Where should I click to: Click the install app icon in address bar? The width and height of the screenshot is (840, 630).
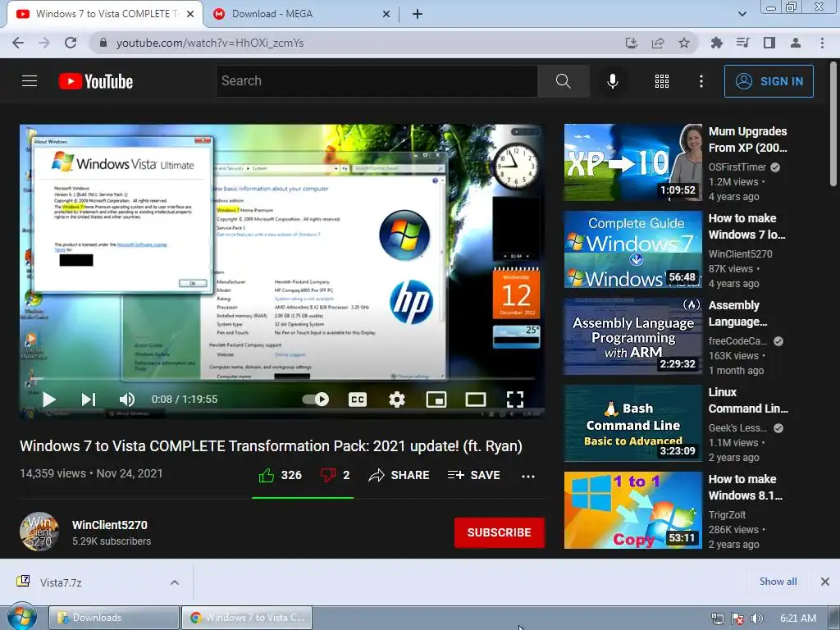pos(632,43)
